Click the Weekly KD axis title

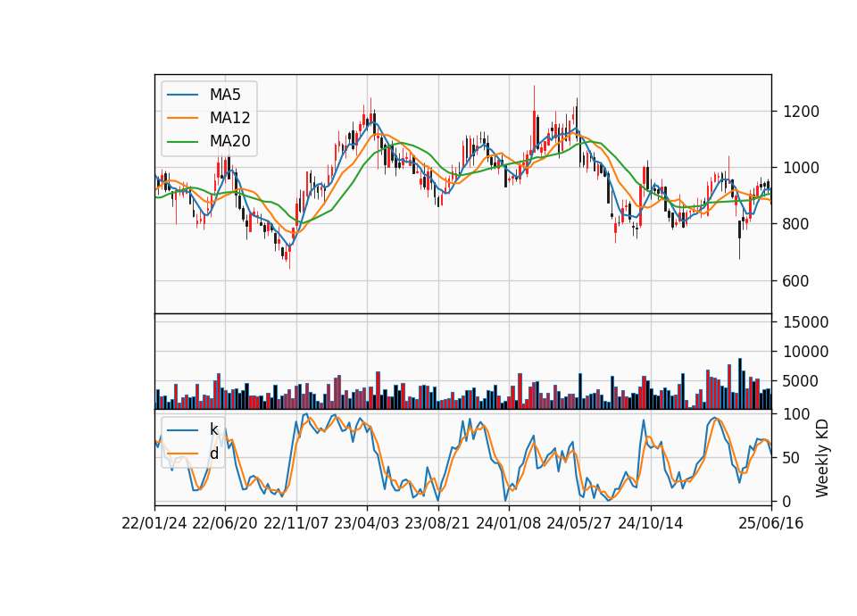(x=822, y=458)
